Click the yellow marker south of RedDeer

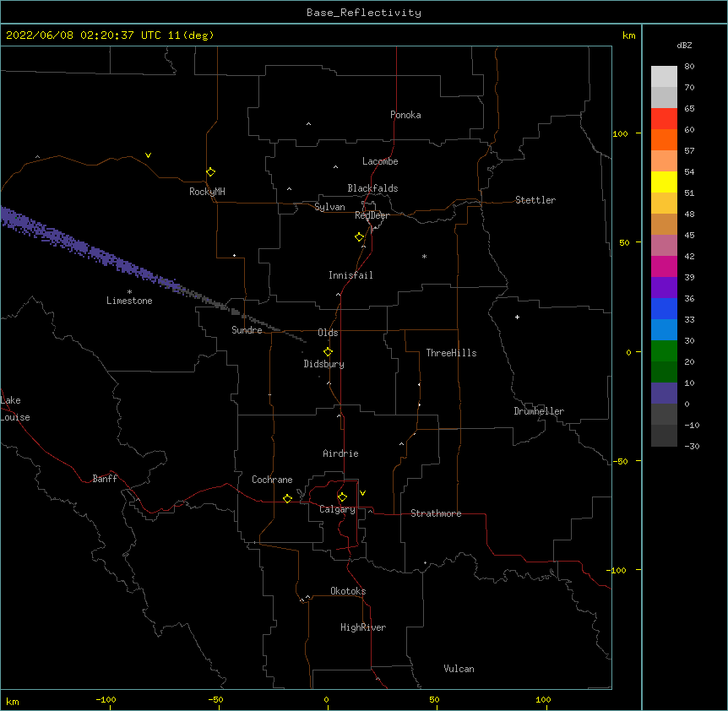pyautogui.click(x=359, y=237)
